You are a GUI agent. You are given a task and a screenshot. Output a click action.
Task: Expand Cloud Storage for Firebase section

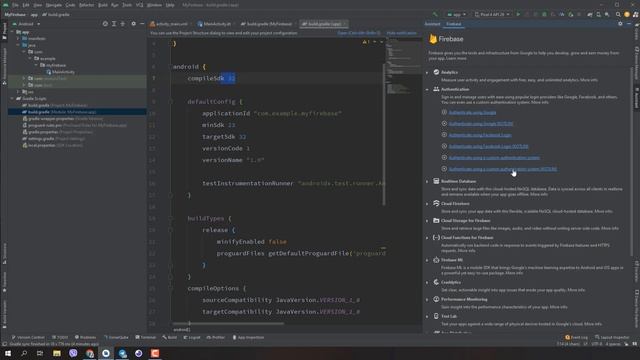(427, 221)
